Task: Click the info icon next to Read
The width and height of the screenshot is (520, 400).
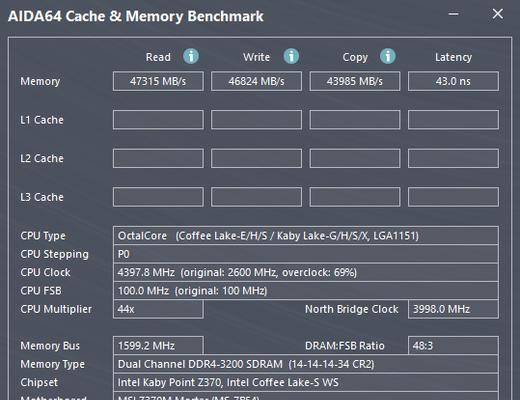Action: (191, 56)
